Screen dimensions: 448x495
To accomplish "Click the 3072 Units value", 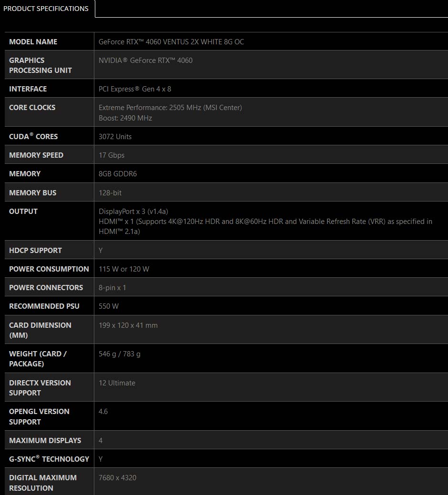I will (115, 137).
